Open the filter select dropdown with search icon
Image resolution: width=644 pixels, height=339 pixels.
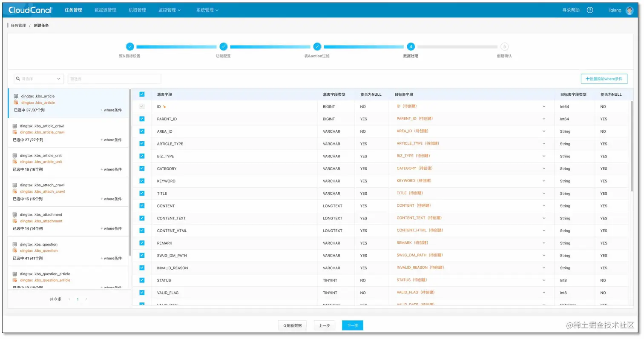coord(39,79)
